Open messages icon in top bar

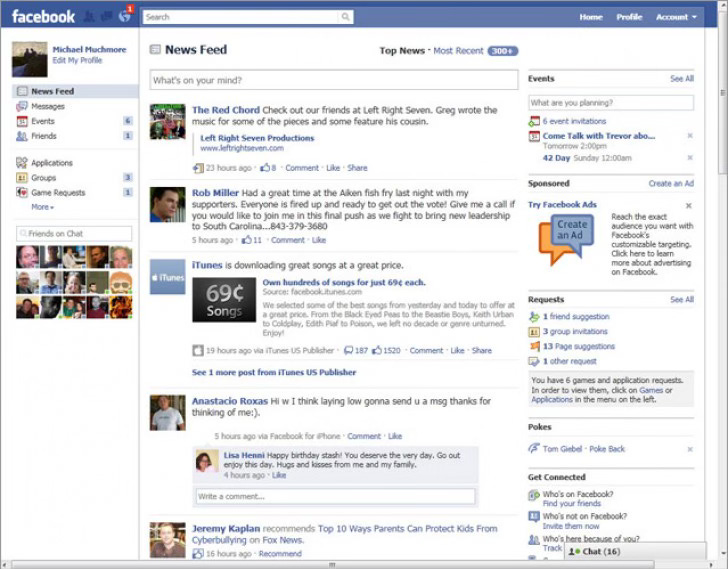[106, 17]
